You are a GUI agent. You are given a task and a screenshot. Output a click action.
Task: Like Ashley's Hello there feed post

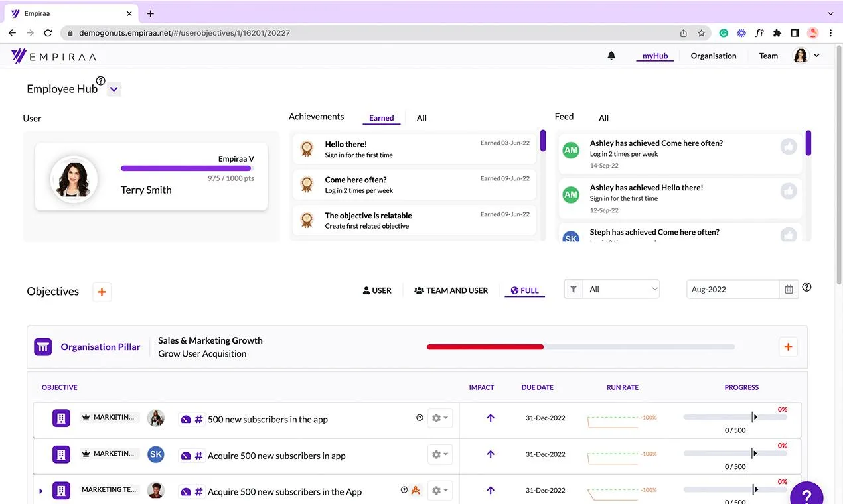[x=788, y=191]
